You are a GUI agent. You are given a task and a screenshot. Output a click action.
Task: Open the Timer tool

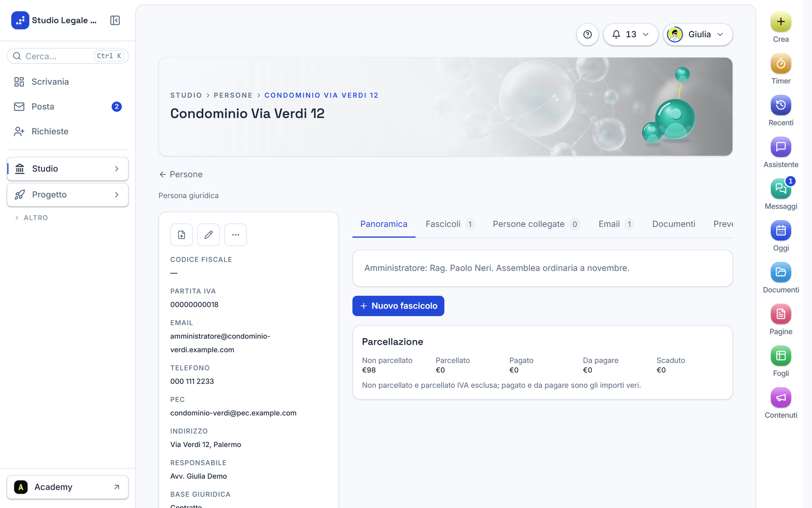click(781, 64)
